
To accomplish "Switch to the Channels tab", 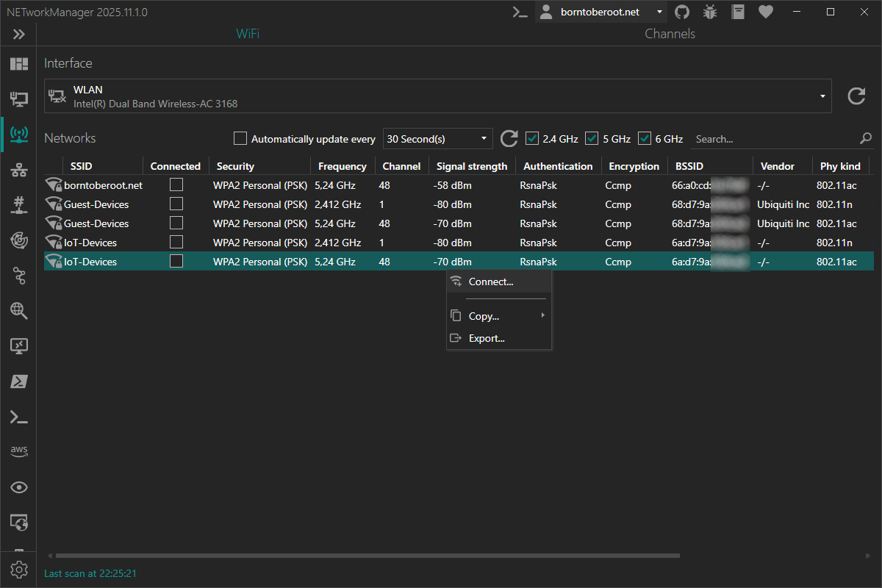I will pyautogui.click(x=670, y=34).
